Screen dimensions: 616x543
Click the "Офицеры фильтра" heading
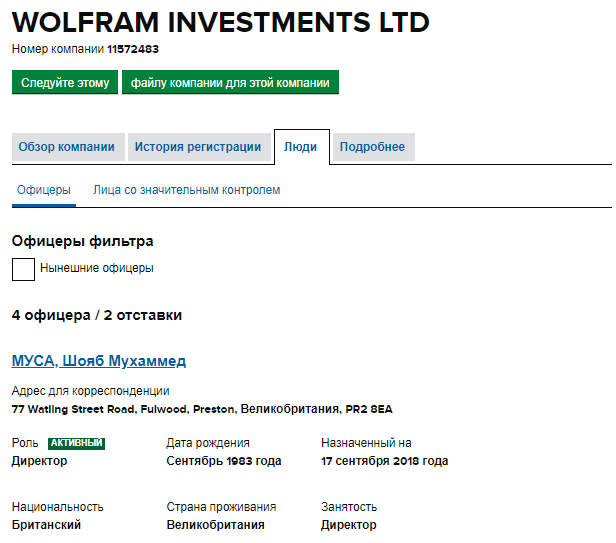(83, 241)
